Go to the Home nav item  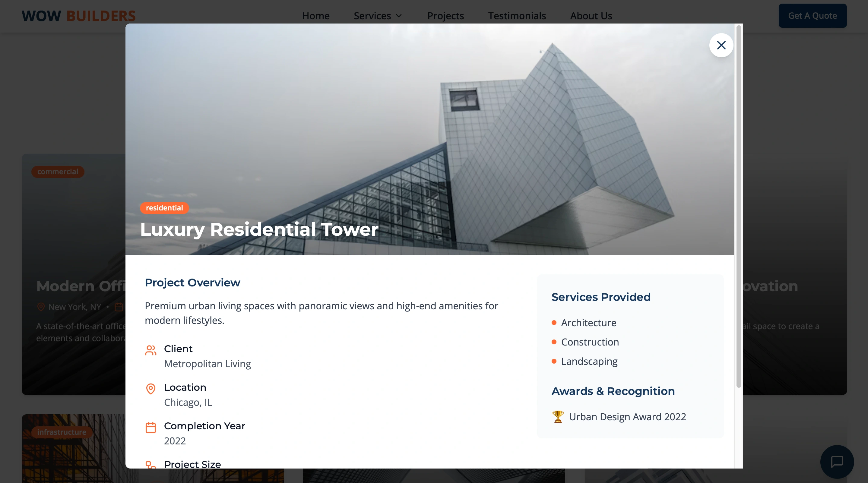(x=316, y=16)
